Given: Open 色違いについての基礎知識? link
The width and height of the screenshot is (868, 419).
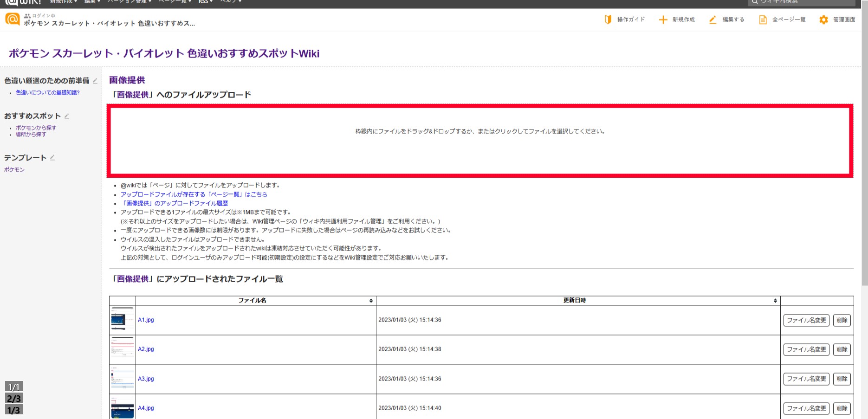Looking at the screenshot, I should click(48, 93).
